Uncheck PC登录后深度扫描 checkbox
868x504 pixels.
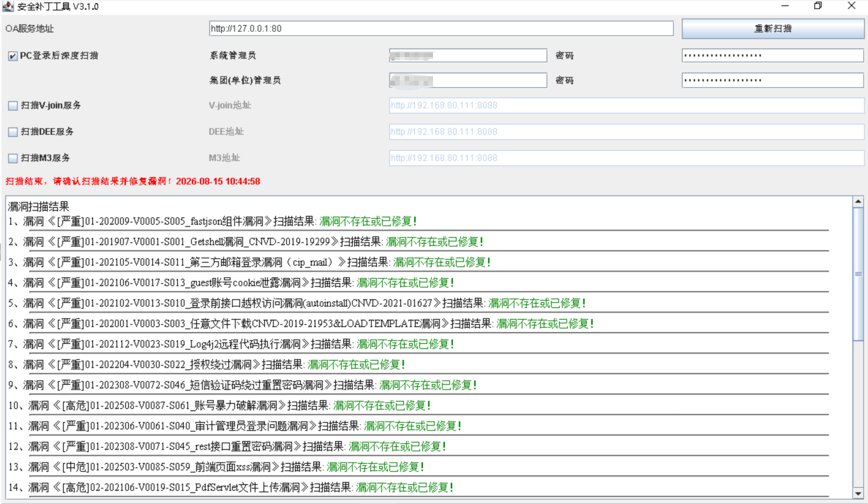(13, 56)
